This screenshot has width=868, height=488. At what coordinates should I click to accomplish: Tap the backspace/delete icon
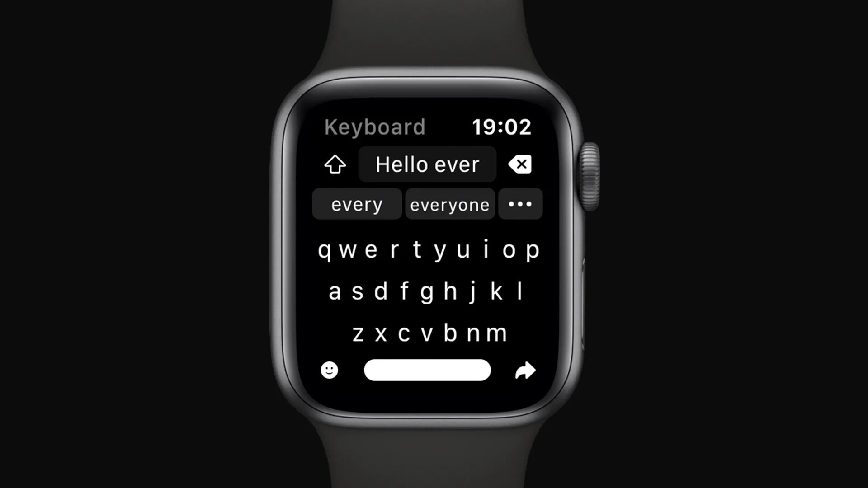519,164
